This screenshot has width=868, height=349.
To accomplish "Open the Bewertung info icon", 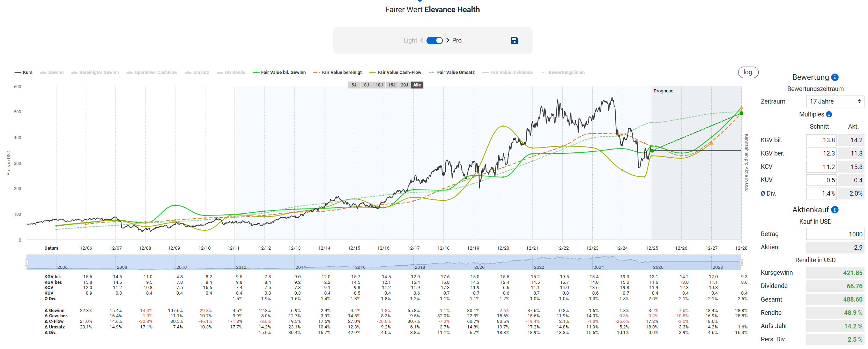I will pyautogui.click(x=835, y=77).
